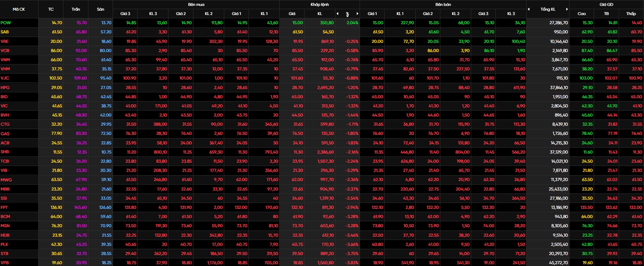Click the Tổng KL column header
The width and height of the screenshot is (644, 266).
tap(548, 9)
